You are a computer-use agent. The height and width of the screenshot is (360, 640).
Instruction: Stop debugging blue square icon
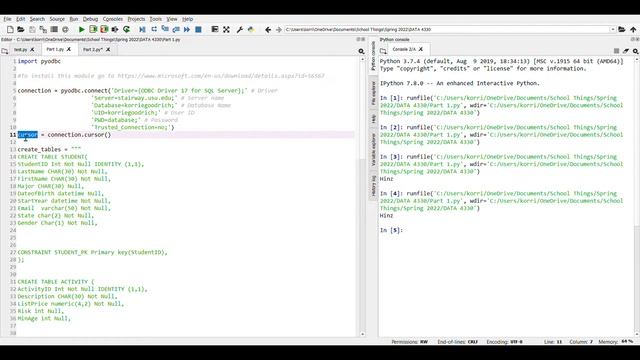click(x=198, y=29)
